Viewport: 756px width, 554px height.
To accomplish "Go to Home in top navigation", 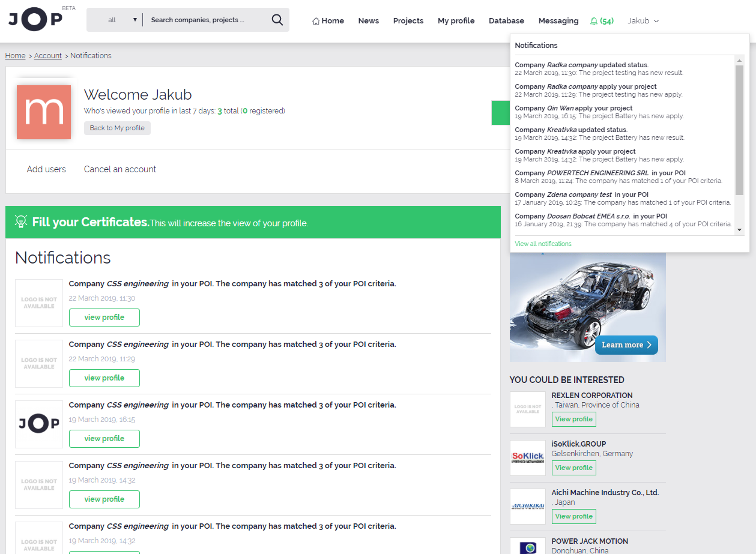I will 328,21.
